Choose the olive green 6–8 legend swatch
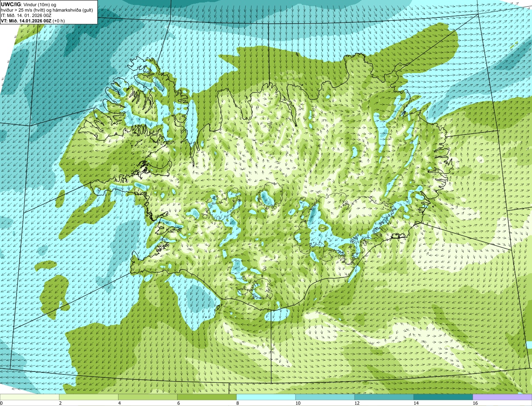 207,397
